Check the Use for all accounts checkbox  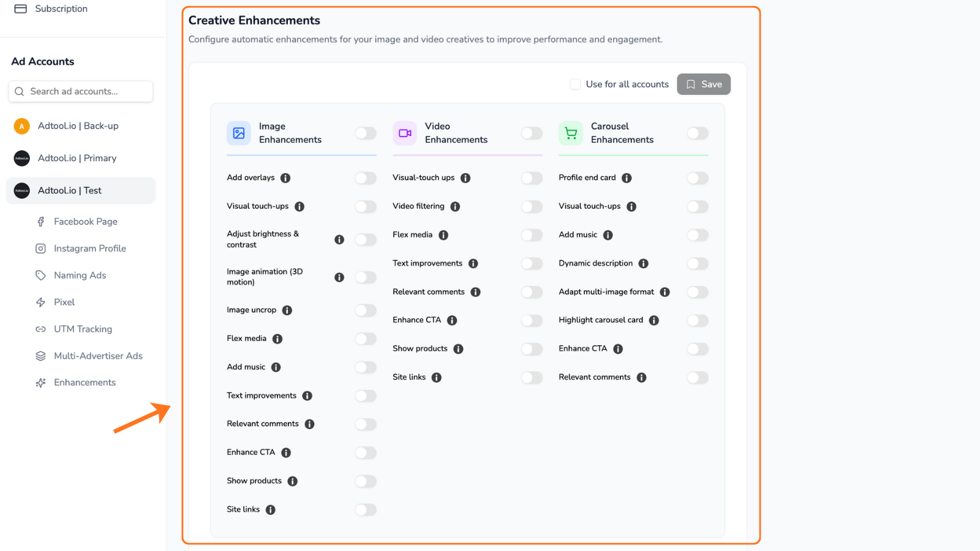click(575, 84)
